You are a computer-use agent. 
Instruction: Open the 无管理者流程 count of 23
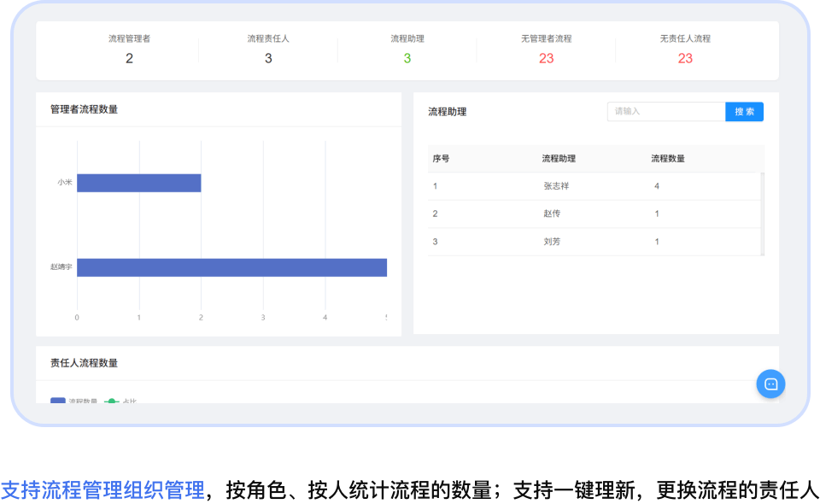pyautogui.click(x=546, y=58)
